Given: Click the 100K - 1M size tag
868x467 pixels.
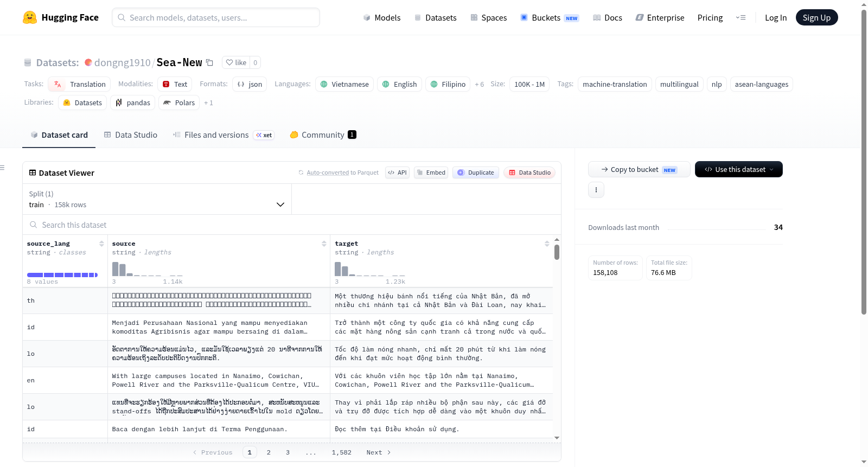Looking at the screenshot, I should click(529, 84).
